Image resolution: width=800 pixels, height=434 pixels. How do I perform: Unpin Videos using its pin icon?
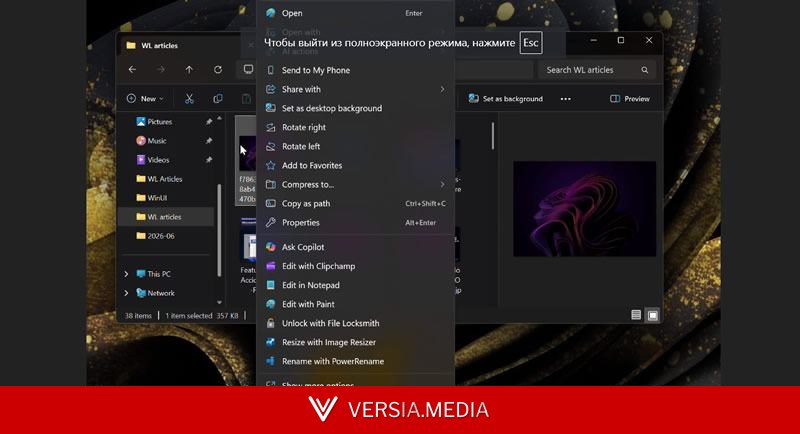tap(209, 160)
